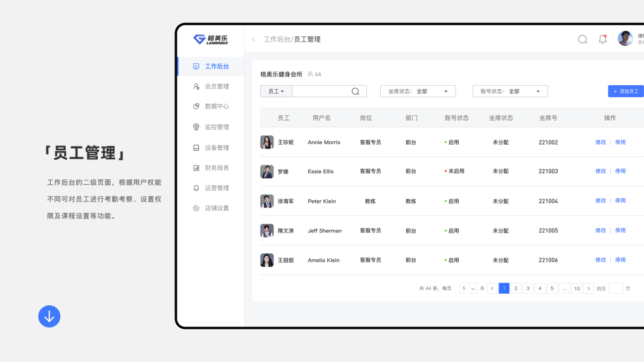
Task: Click the 设备管理 icon
Action: 196,148
